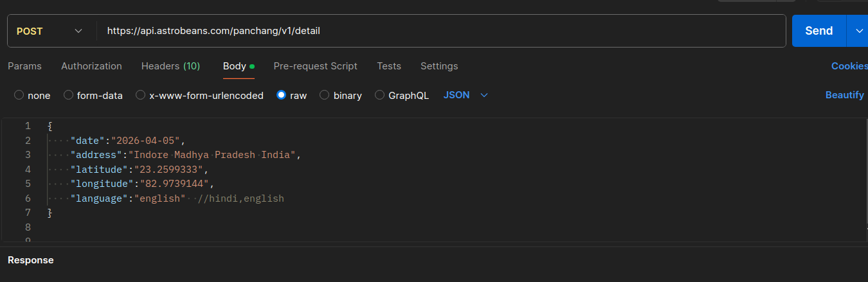868x282 pixels.
Task: Open the Settings tab
Action: pos(439,66)
